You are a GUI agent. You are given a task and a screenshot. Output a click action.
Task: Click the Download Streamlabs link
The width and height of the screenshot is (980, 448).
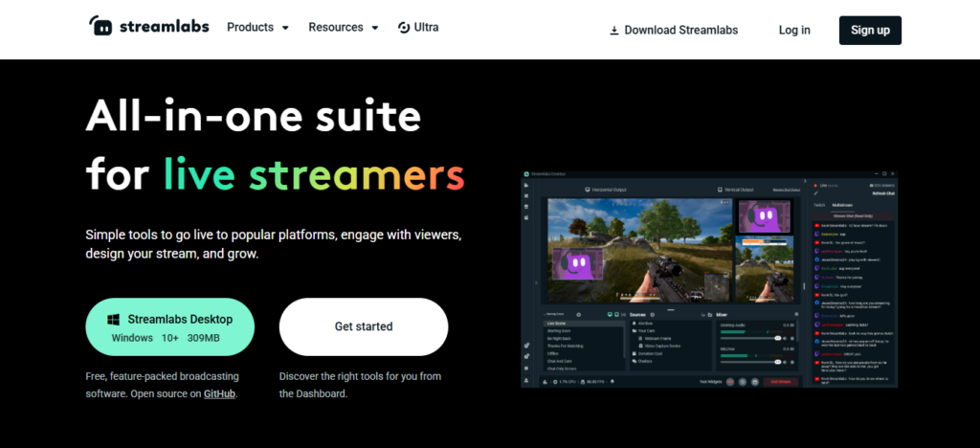pos(674,30)
